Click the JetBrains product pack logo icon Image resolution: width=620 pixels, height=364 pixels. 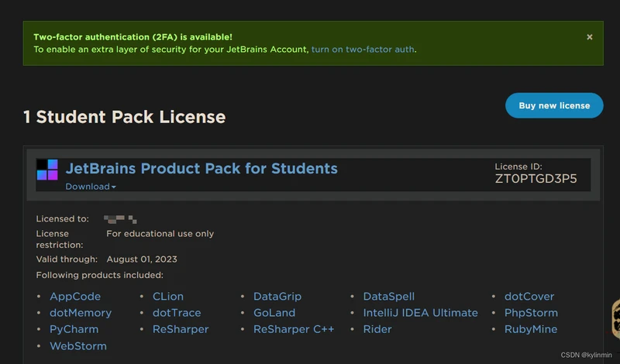[47, 170]
